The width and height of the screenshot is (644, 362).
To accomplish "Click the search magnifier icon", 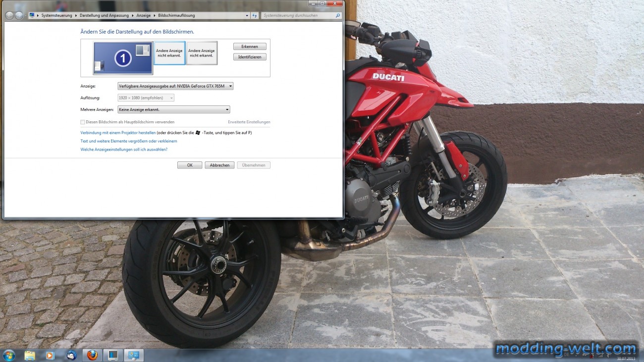I will coord(338,15).
